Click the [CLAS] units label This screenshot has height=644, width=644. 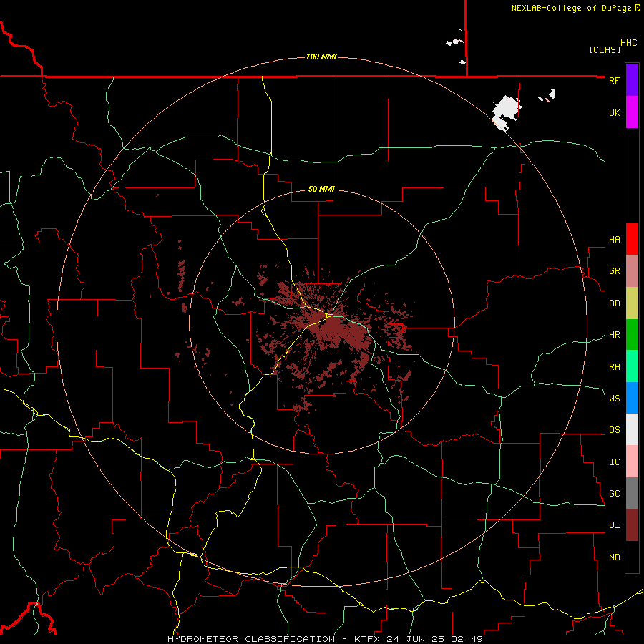tap(605, 50)
